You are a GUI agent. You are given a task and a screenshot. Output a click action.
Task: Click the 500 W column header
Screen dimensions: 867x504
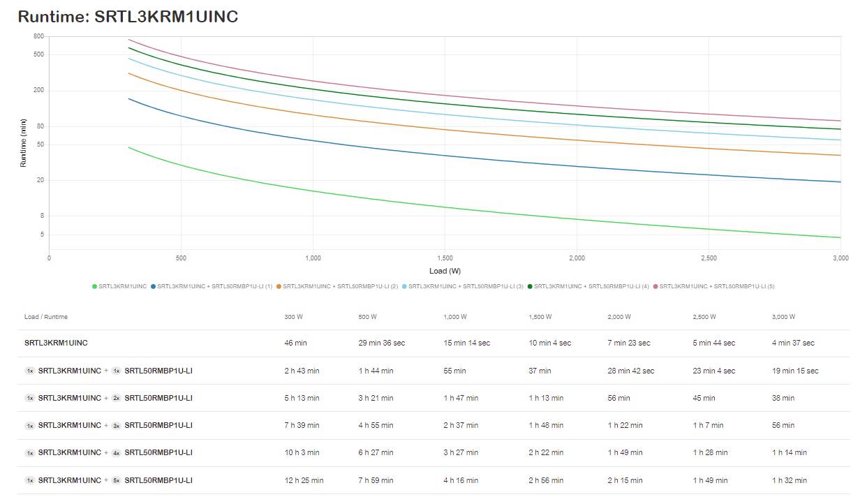(x=367, y=317)
